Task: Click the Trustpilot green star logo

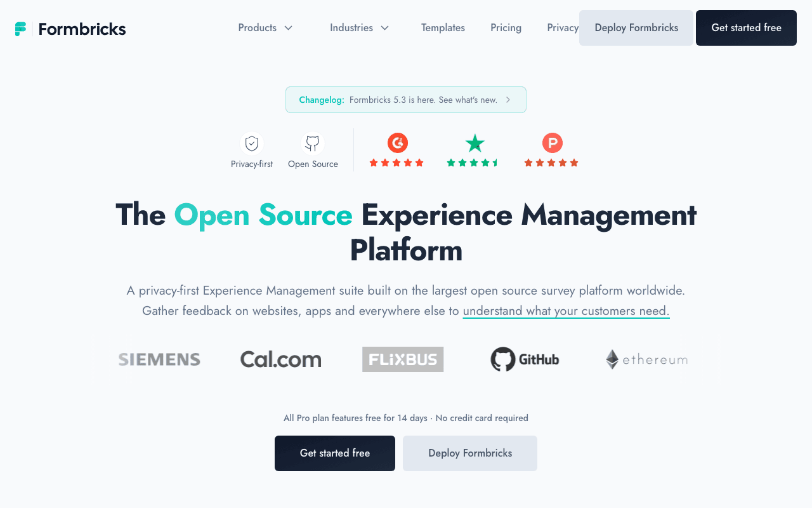Action: pos(475,143)
